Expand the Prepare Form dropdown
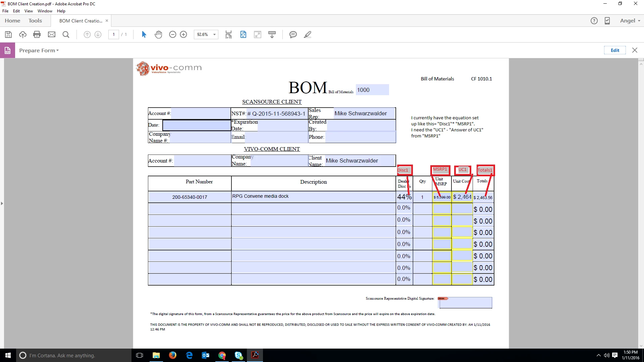This screenshot has height=362, width=644. [x=39, y=50]
